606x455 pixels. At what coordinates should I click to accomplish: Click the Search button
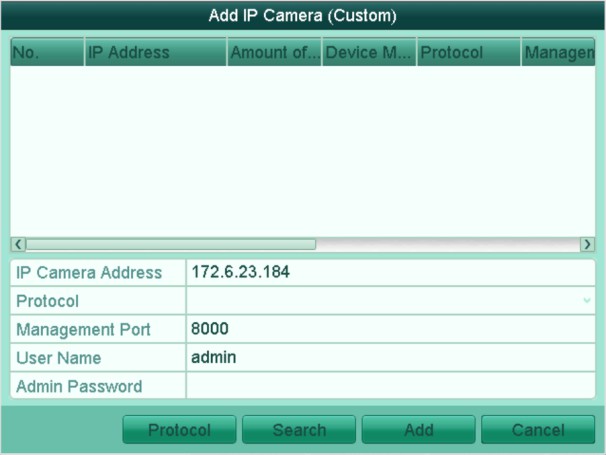tap(299, 429)
